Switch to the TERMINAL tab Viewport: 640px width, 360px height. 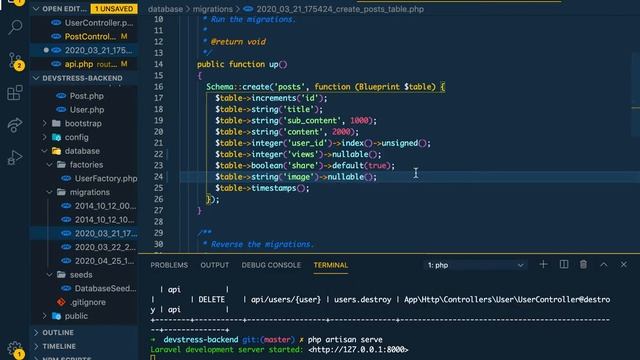pos(331,265)
